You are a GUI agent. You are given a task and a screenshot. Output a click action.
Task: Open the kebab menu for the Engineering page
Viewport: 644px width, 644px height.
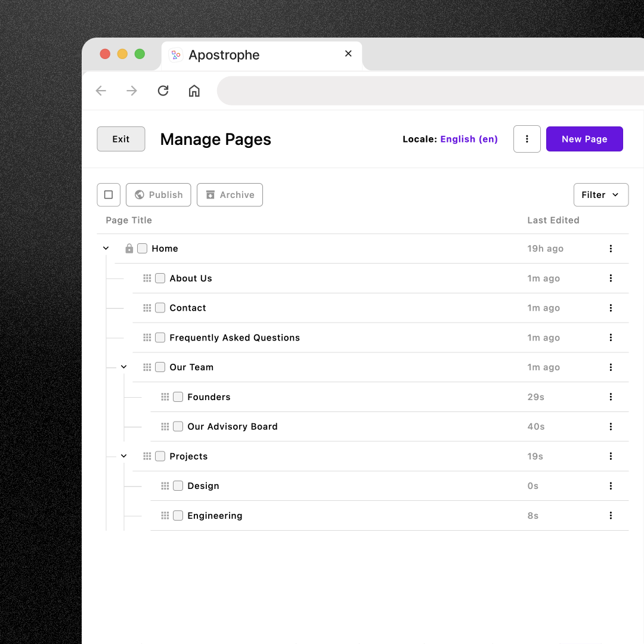(611, 515)
